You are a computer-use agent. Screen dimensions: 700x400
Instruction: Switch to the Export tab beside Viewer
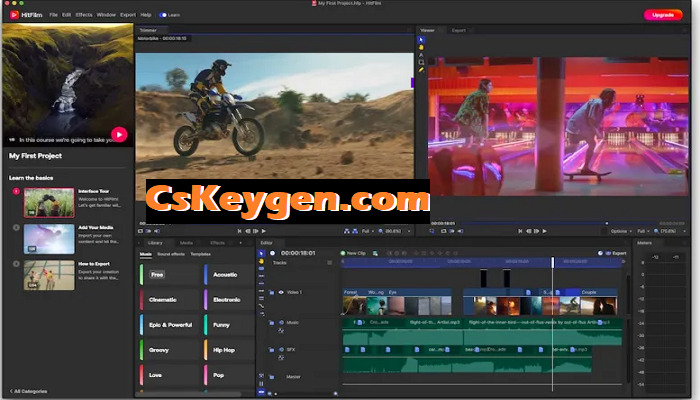click(x=458, y=30)
